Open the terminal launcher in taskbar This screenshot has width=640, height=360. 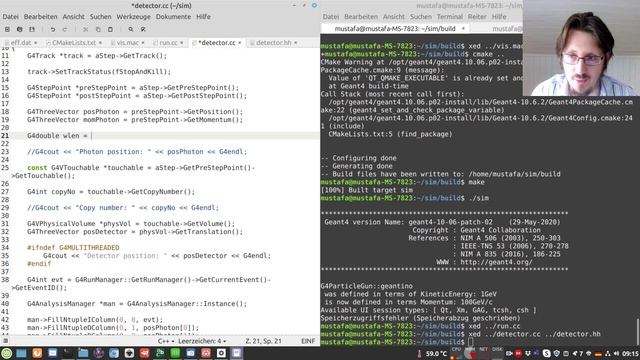68,353
